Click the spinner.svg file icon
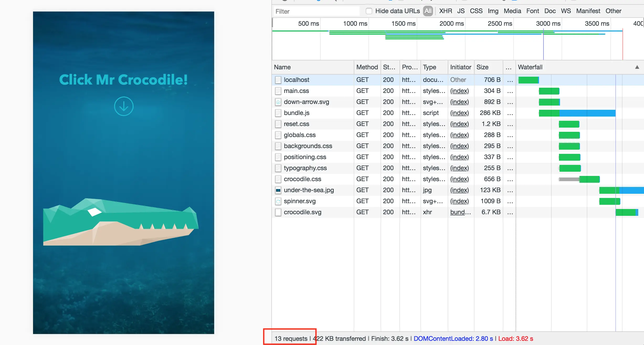This screenshot has height=345, width=644. point(278,201)
